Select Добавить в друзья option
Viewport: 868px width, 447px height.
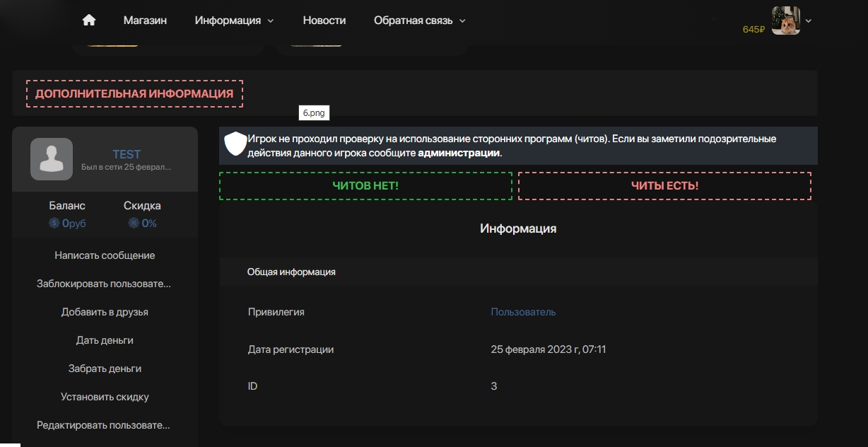(x=105, y=312)
